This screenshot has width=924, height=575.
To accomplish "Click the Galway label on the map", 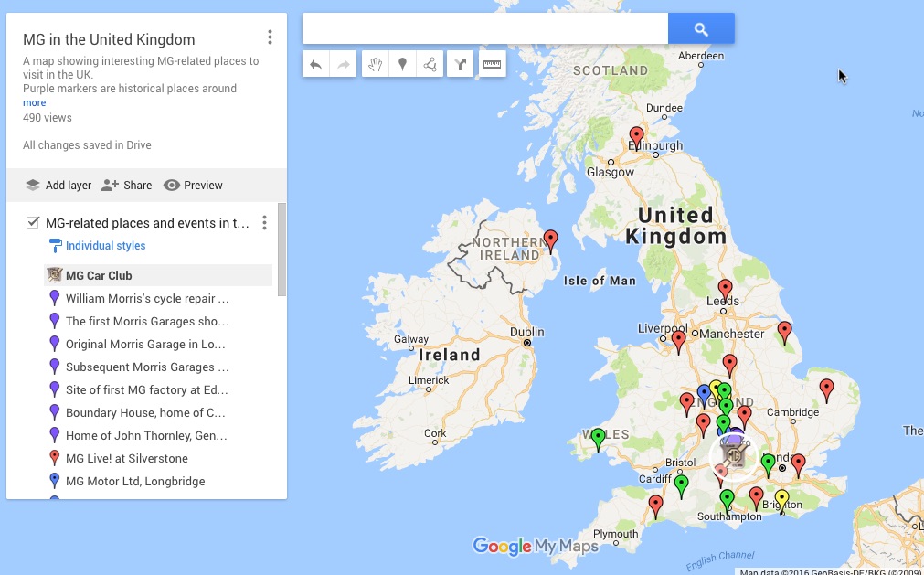I will (x=410, y=339).
